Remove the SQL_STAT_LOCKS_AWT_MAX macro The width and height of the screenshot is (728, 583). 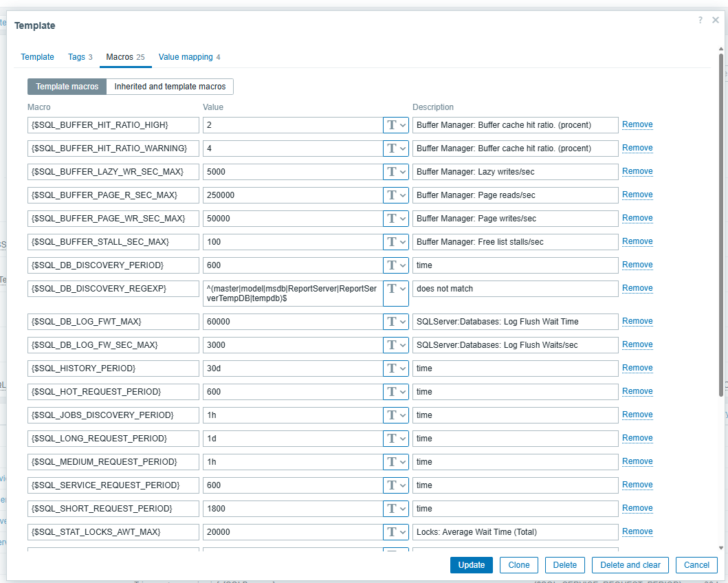[x=637, y=531]
